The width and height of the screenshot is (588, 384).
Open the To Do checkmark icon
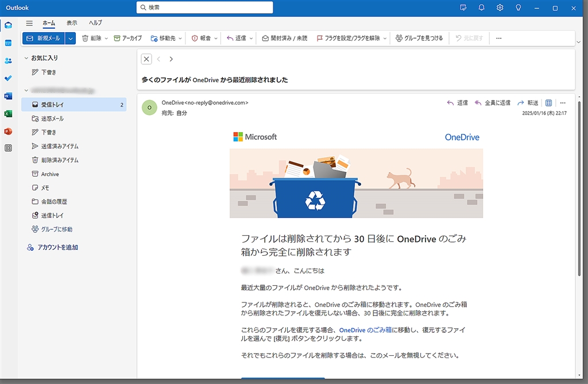8,78
